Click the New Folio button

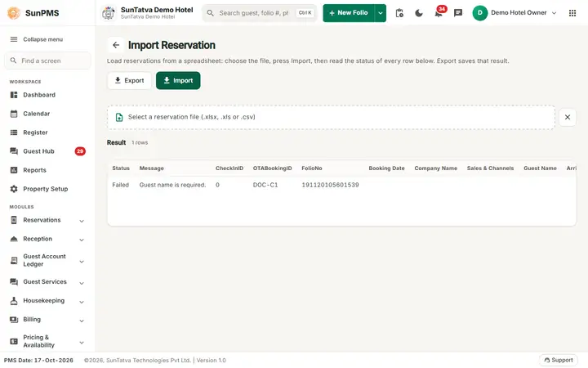(349, 13)
